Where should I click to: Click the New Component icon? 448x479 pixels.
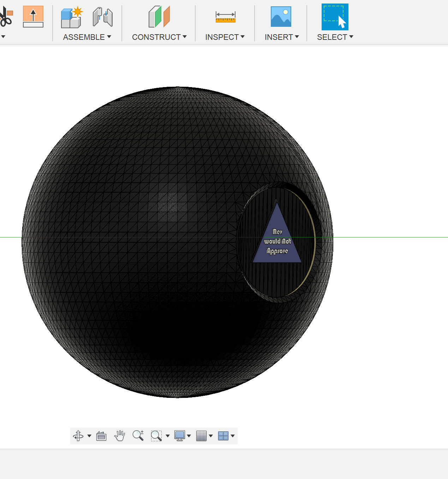72,17
